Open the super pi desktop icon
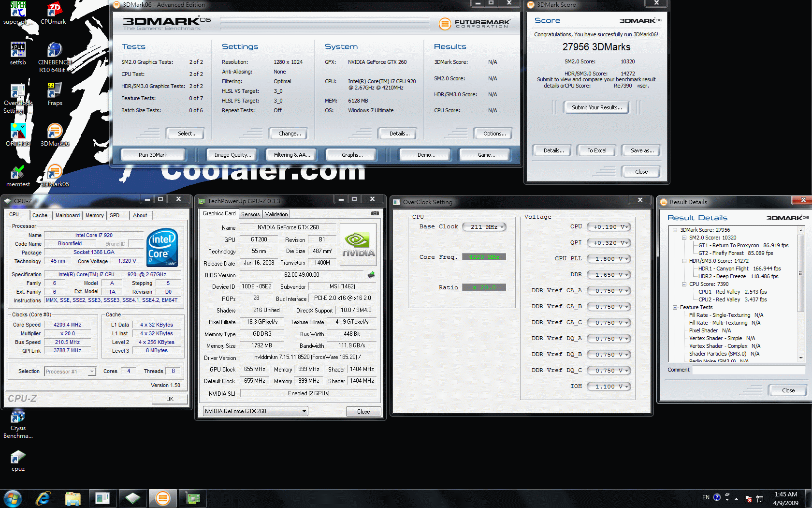 (18, 13)
